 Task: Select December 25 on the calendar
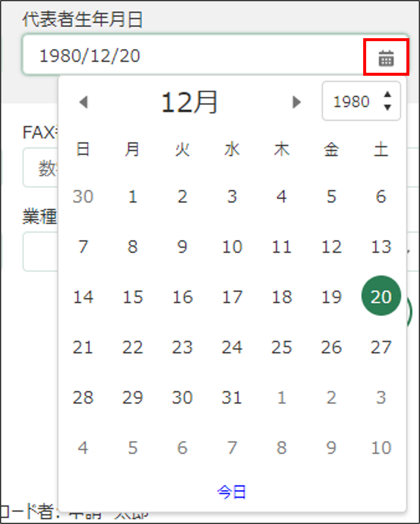tap(281, 347)
